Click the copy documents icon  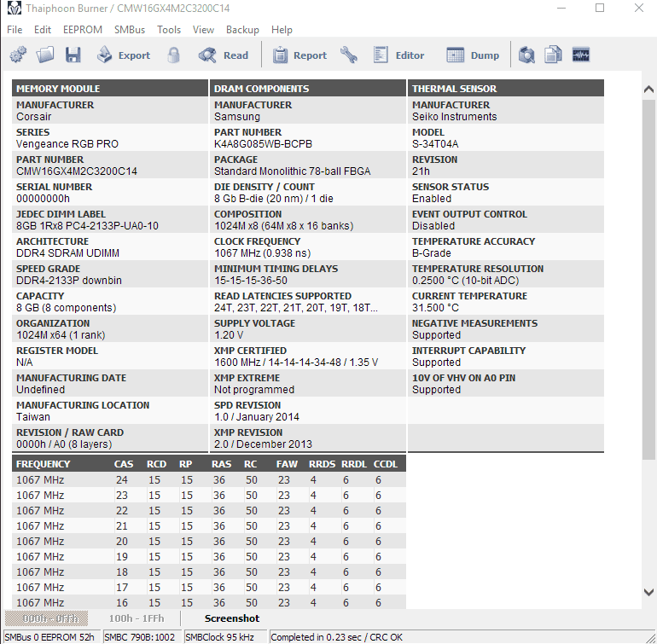click(553, 55)
